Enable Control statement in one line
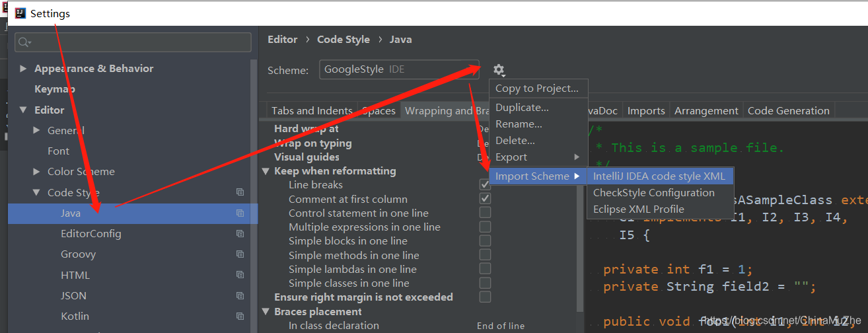868x333 pixels. click(485, 213)
